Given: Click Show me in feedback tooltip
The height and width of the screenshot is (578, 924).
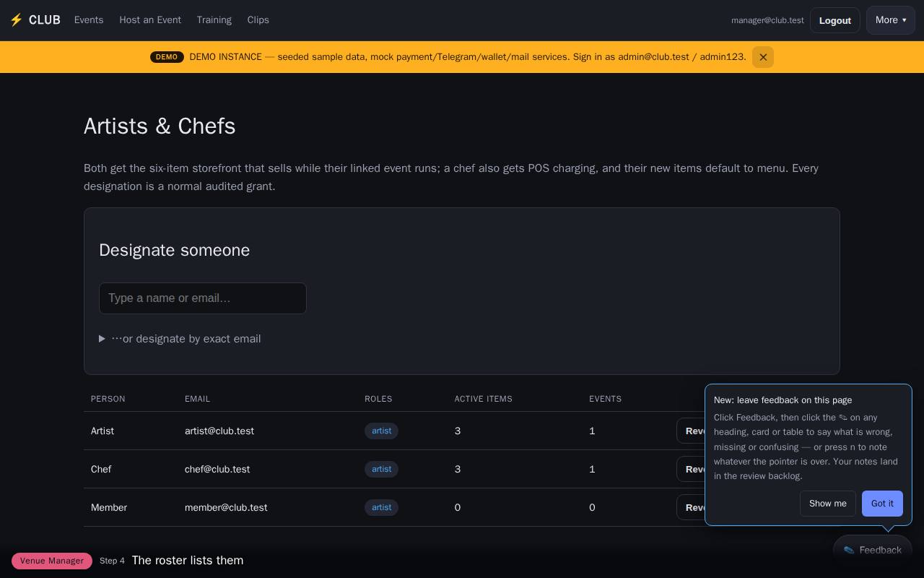Looking at the screenshot, I should point(828,504).
